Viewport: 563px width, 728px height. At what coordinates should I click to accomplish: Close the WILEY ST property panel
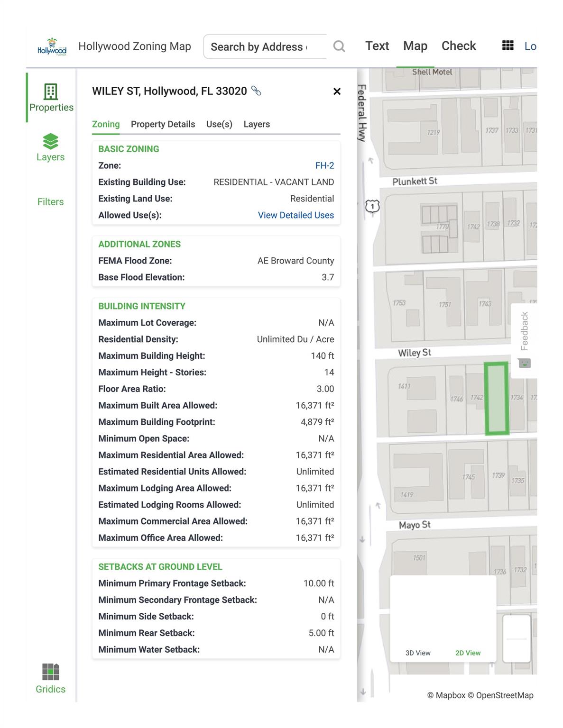pos(337,91)
